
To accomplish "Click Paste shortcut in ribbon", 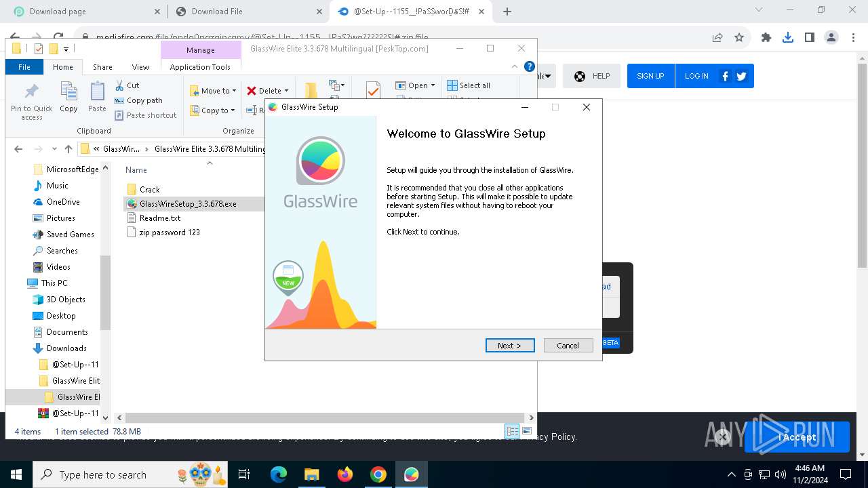I will (146, 115).
